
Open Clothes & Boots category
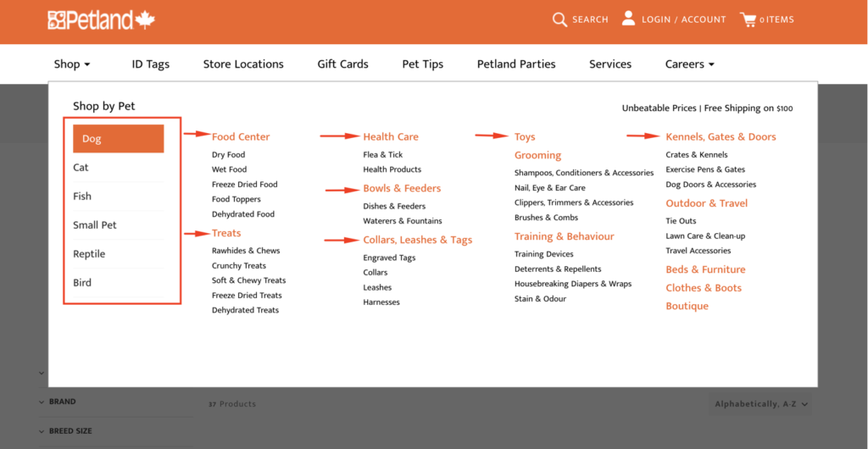(704, 287)
